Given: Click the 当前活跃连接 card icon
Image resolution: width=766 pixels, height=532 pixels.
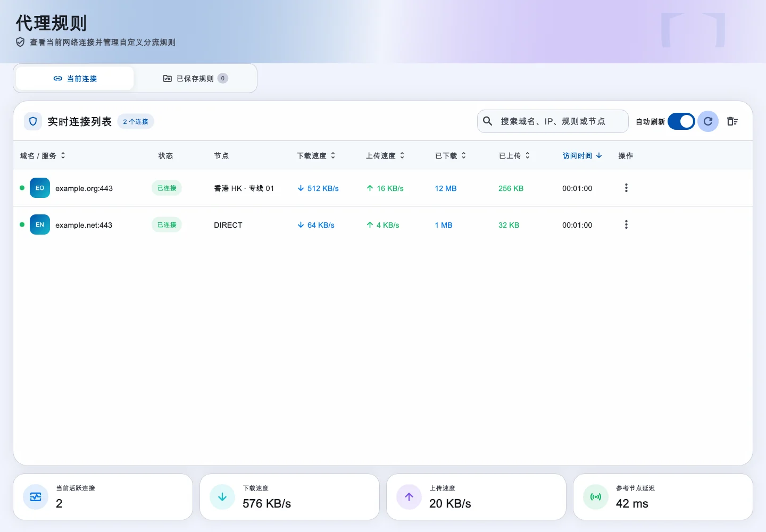Looking at the screenshot, I should 36,497.
